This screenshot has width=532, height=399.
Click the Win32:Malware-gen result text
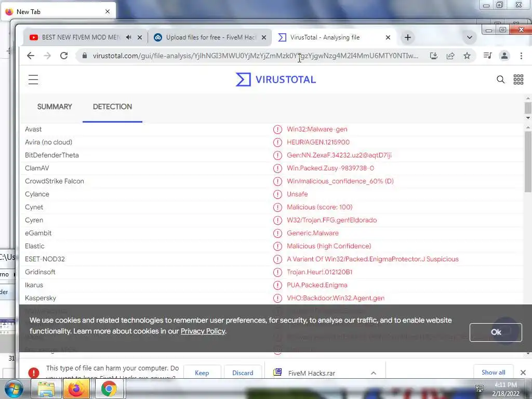(317, 129)
